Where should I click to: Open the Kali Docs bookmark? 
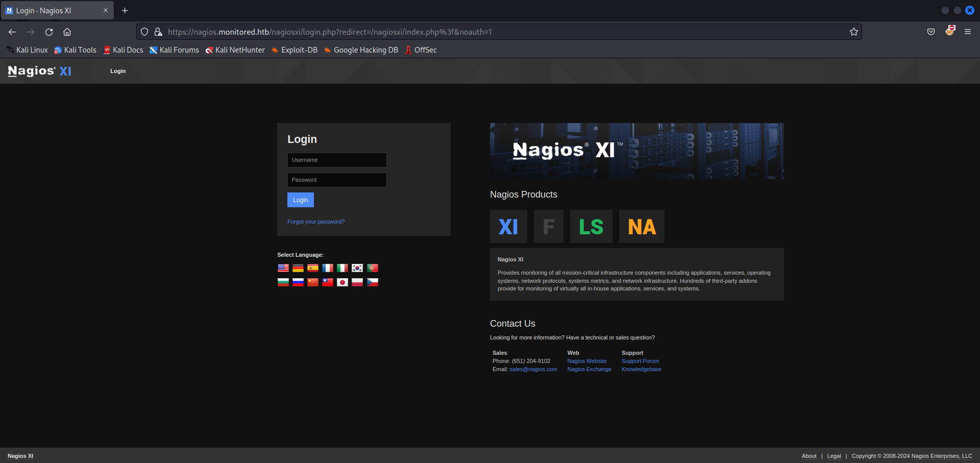pos(123,50)
